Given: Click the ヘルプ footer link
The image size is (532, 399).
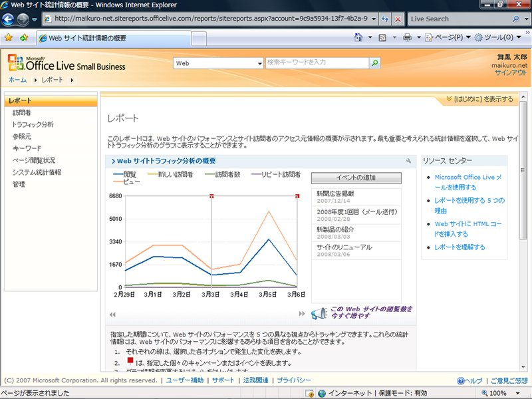Looking at the screenshot, I should click(470, 380).
